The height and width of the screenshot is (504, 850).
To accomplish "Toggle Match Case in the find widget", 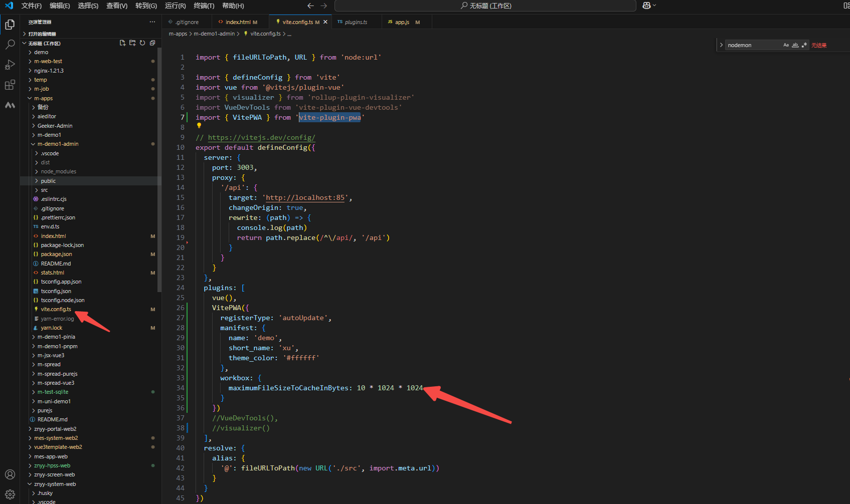I will [786, 45].
